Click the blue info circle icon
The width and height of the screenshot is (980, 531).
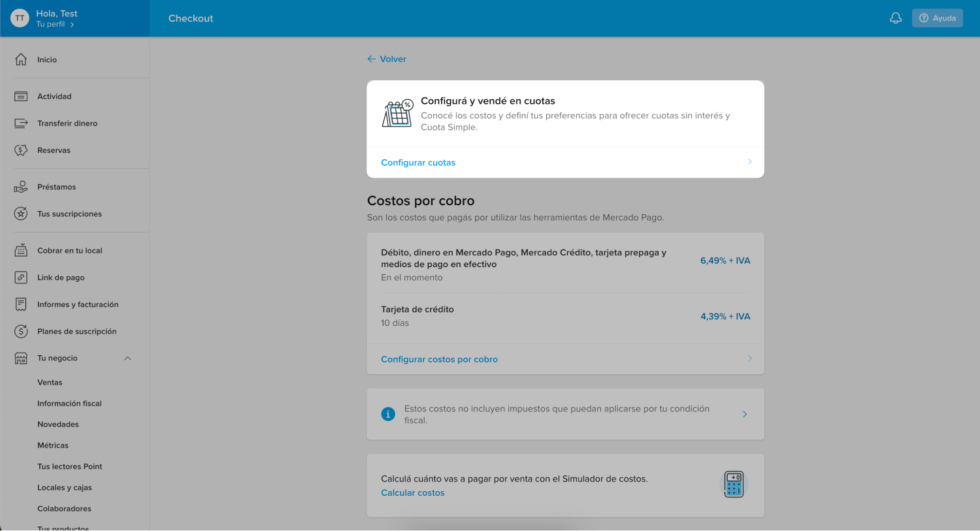pyautogui.click(x=388, y=414)
